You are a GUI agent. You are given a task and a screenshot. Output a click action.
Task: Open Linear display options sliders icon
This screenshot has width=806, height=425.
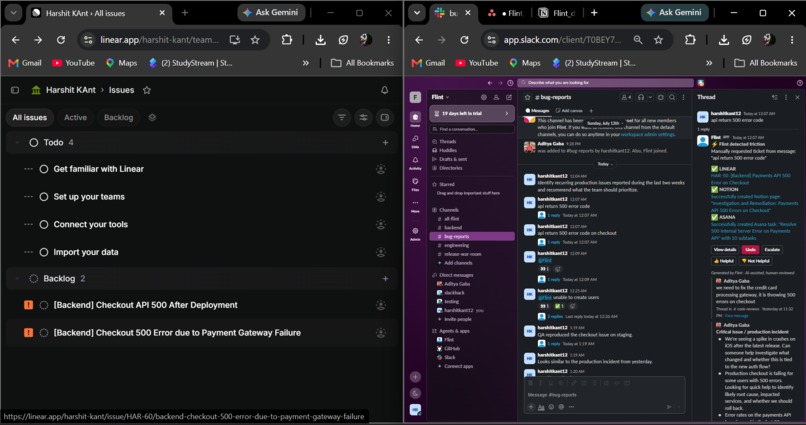click(x=363, y=117)
